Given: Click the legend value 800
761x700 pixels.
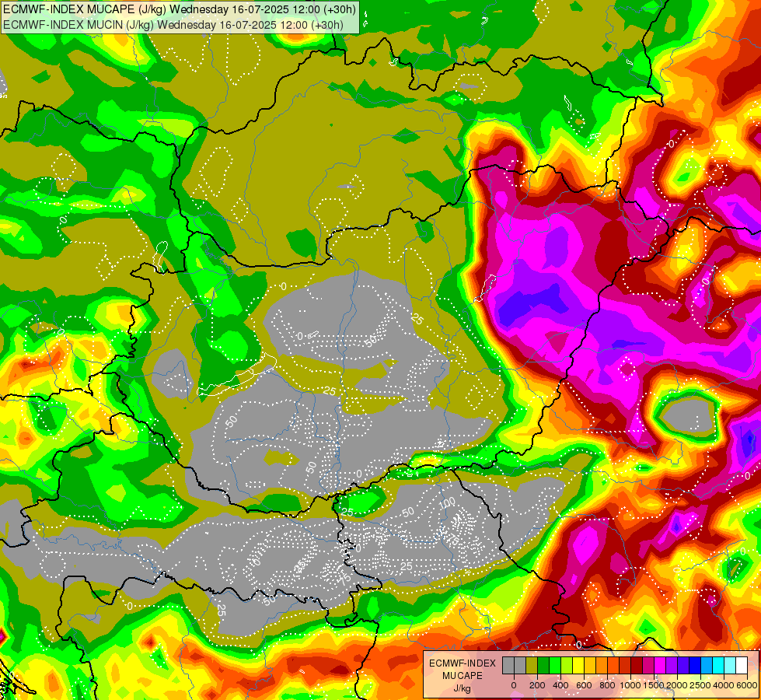Looking at the screenshot, I should point(607,685).
